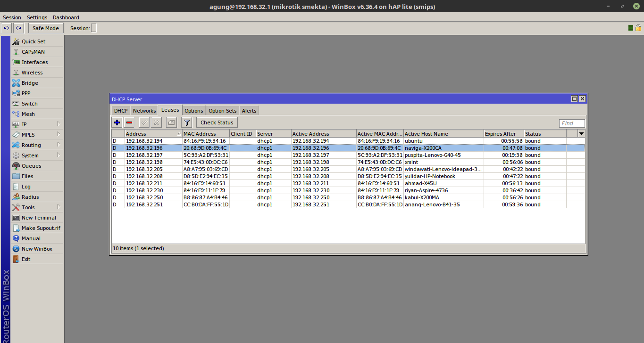Select lease row anang-Lenovo-B41-35
This screenshot has width=644, height=343.
pos(348,204)
